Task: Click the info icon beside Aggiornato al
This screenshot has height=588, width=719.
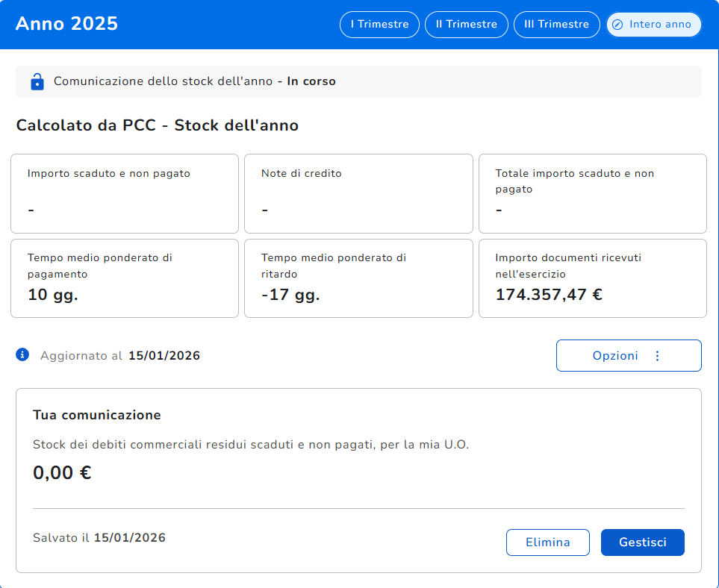Action: click(22, 354)
